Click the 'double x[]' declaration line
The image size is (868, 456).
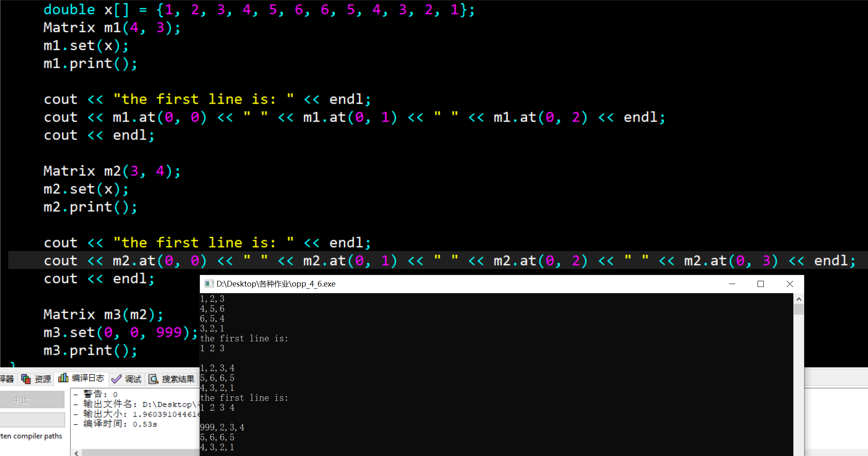pos(259,9)
